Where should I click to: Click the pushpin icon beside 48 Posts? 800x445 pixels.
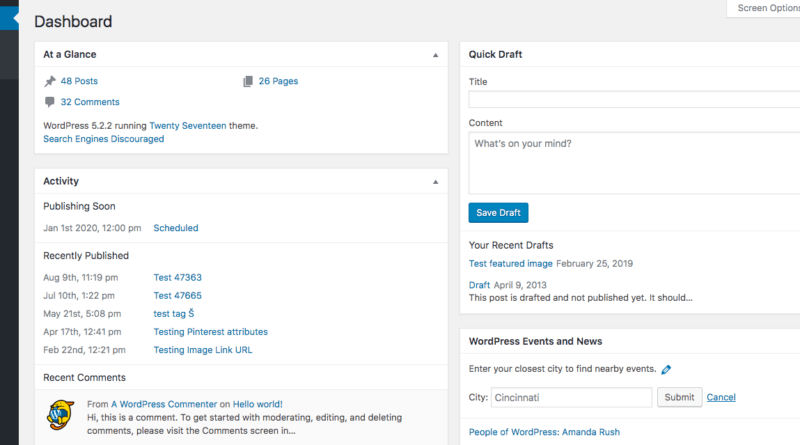tap(50, 81)
